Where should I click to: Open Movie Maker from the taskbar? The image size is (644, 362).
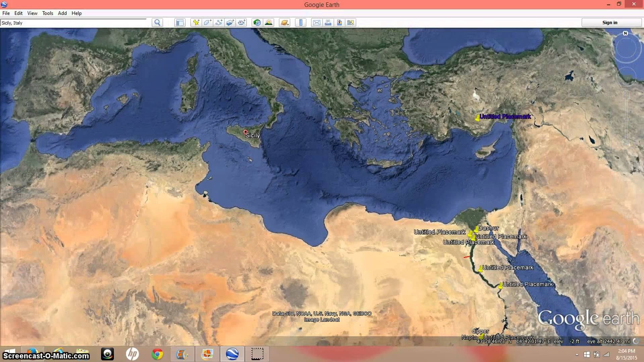click(x=182, y=354)
